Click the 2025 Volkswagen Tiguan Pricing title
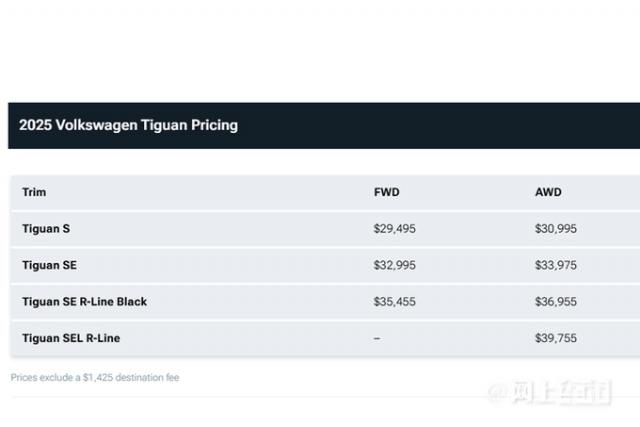This screenshot has width=640, height=427. coord(128,126)
